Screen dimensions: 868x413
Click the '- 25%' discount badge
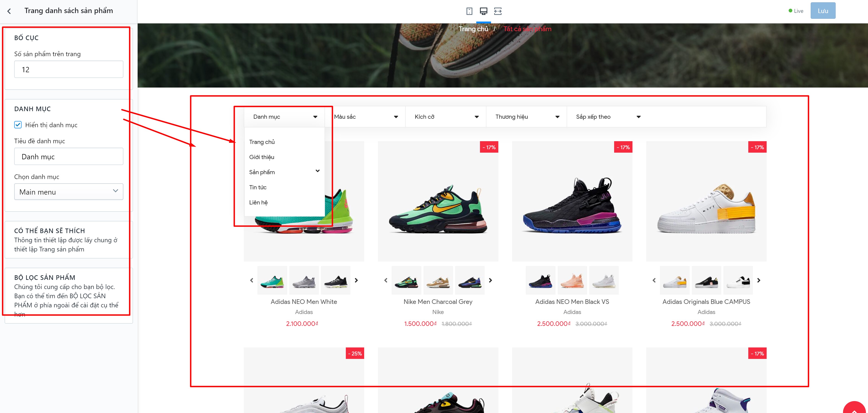(x=355, y=353)
